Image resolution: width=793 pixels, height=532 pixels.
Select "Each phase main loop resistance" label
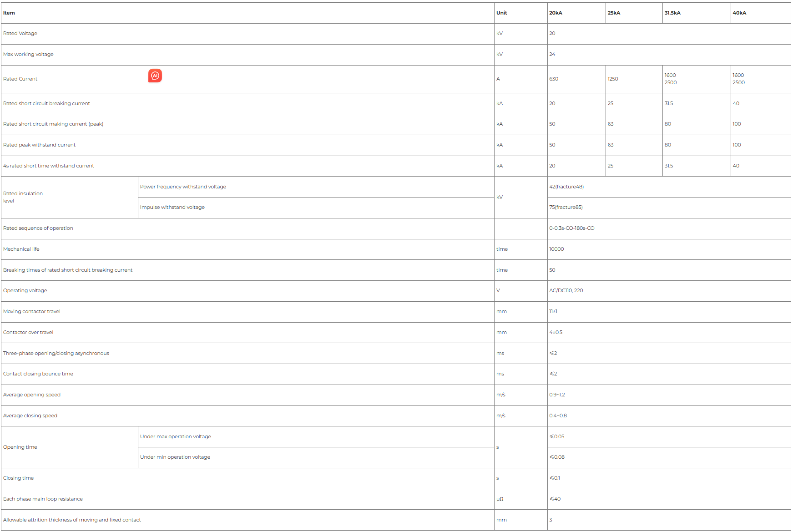coord(43,499)
